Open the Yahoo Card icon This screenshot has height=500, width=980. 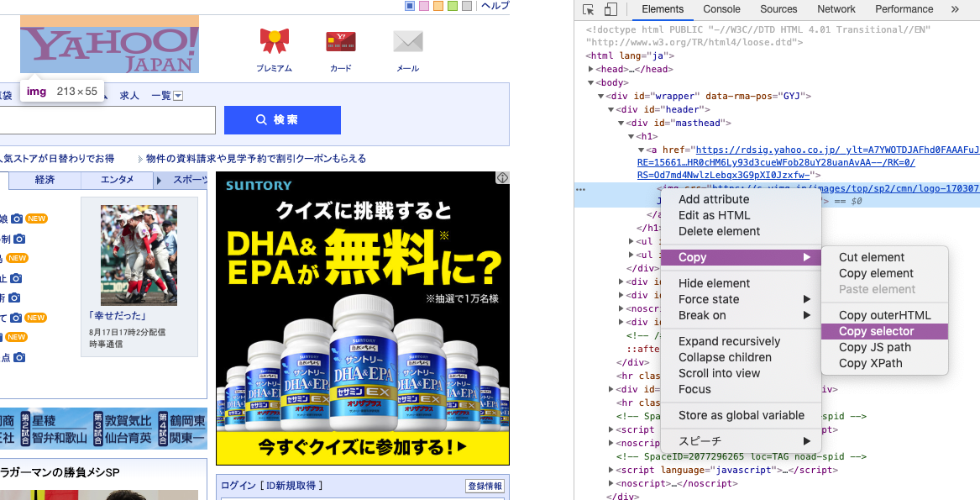[x=341, y=42]
